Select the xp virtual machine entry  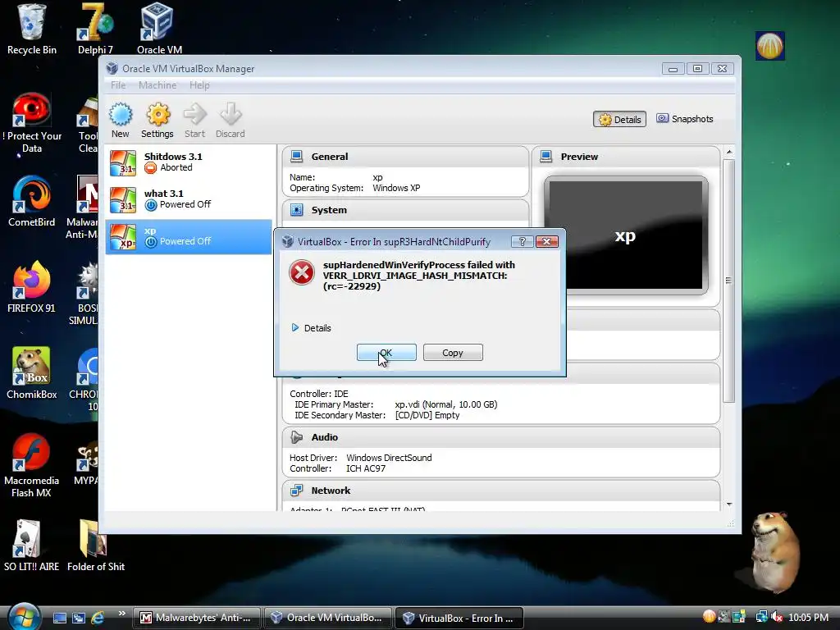[x=189, y=237]
